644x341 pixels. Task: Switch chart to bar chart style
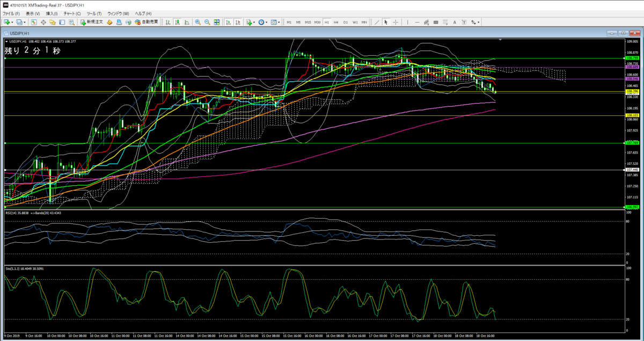168,22
